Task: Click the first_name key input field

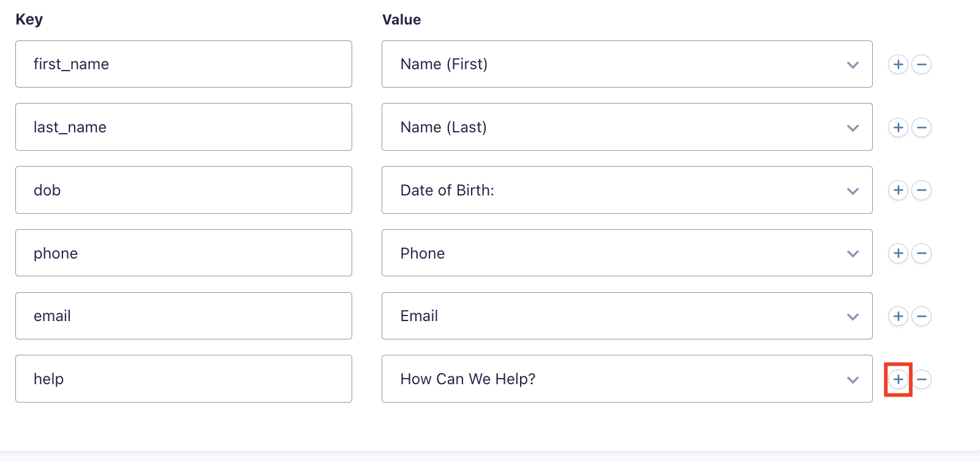Action: click(184, 64)
